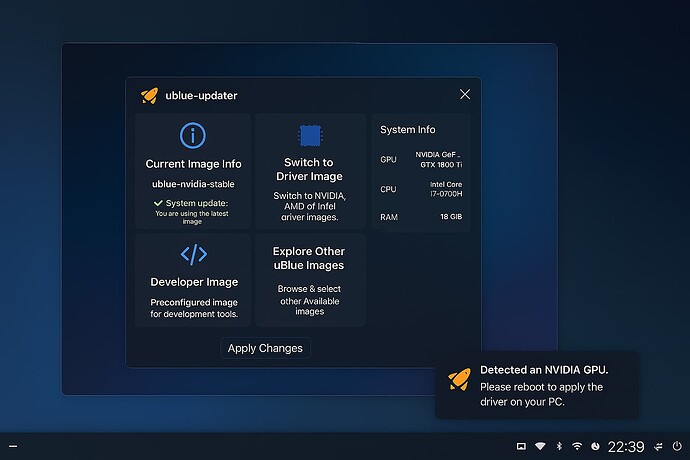Click the green system update checkmark

click(x=158, y=203)
